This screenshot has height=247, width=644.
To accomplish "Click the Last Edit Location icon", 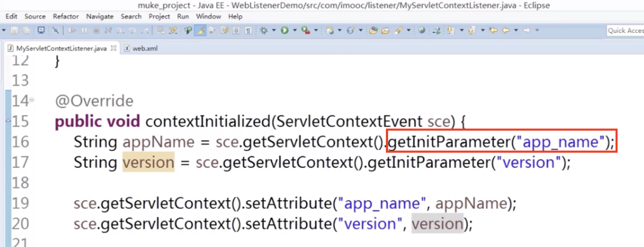I will 493,31.
